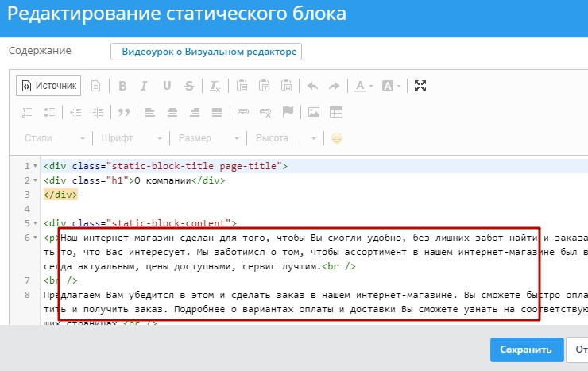Viewport: 588px width, 371px height.
Task: Click the maximize editor icon
Action: [x=421, y=86]
